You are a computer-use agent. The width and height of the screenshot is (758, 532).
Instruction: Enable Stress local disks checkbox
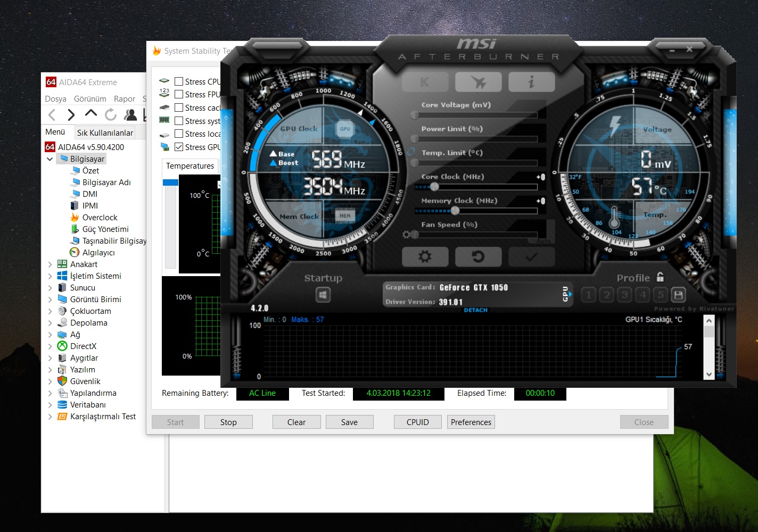pyautogui.click(x=179, y=134)
